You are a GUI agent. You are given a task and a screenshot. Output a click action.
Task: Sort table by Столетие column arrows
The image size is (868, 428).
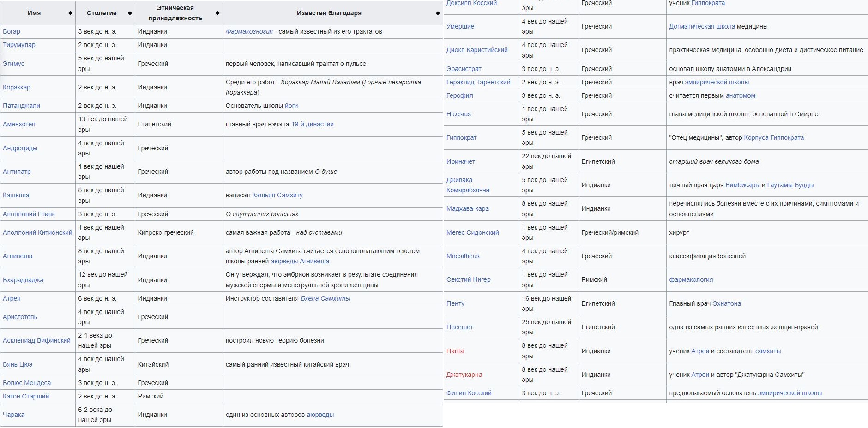(x=130, y=13)
